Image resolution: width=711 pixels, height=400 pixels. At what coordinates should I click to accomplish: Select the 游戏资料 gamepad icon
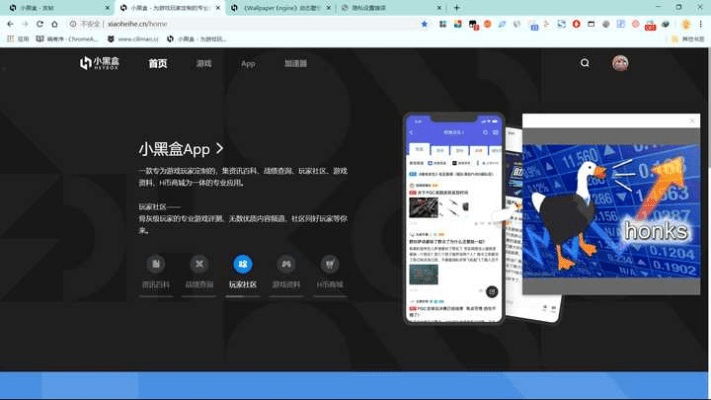[x=286, y=264]
